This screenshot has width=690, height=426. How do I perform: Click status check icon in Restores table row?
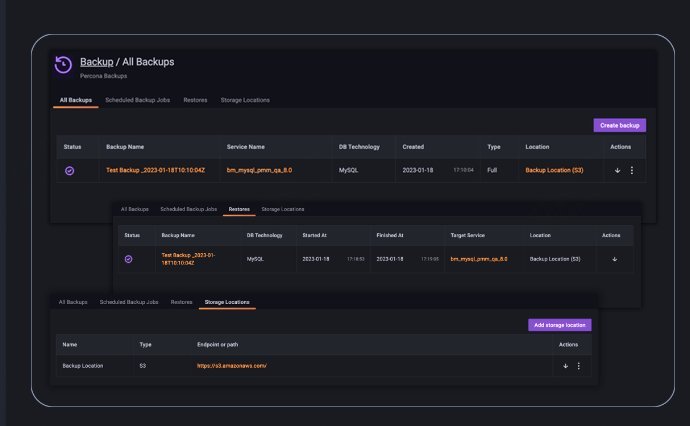(129, 259)
